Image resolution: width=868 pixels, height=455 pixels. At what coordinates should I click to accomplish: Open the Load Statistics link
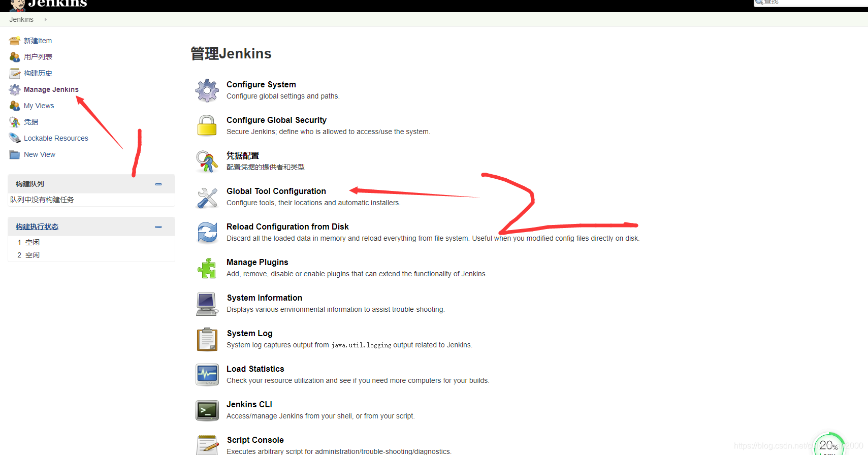pos(255,369)
